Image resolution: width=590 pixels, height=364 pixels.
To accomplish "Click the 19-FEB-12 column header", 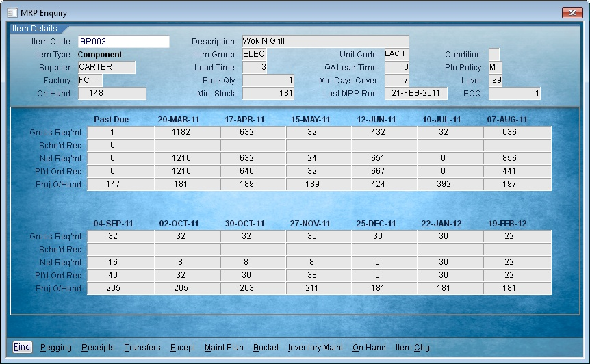I will coord(507,223).
